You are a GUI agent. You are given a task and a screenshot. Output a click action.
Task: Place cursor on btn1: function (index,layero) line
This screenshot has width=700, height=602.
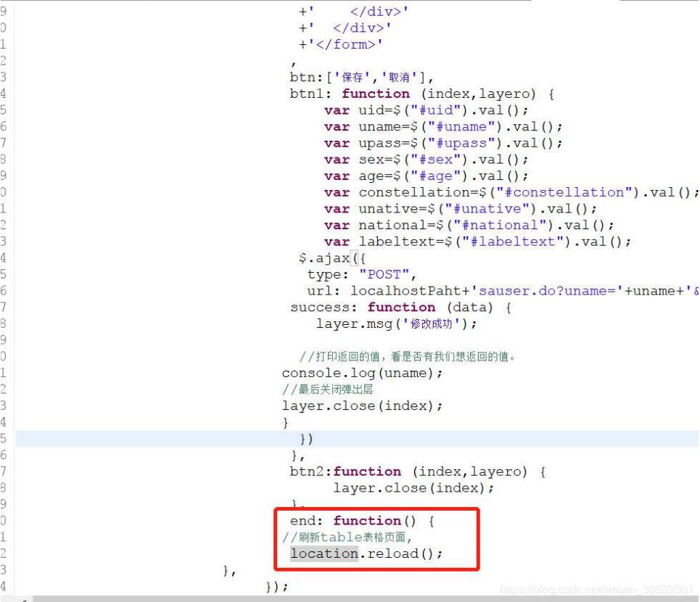point(422,94)
